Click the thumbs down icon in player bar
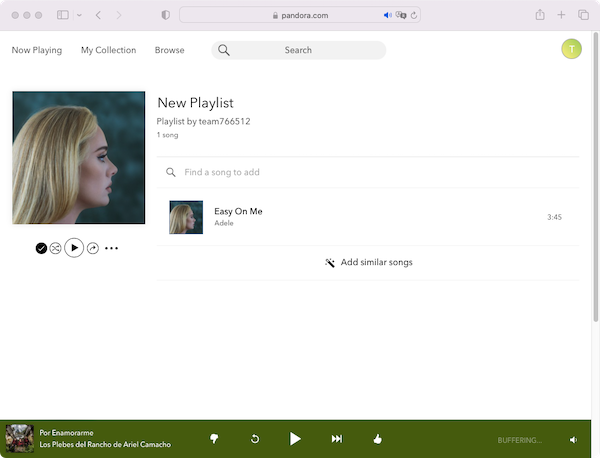Image resolution: width=600 pixels, height=458 pixels. pos(214,439)
